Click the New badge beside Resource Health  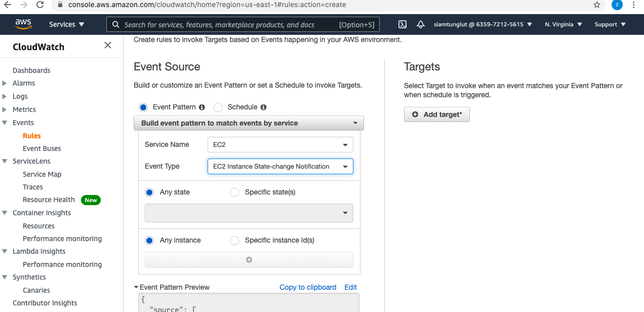[91, 200]
